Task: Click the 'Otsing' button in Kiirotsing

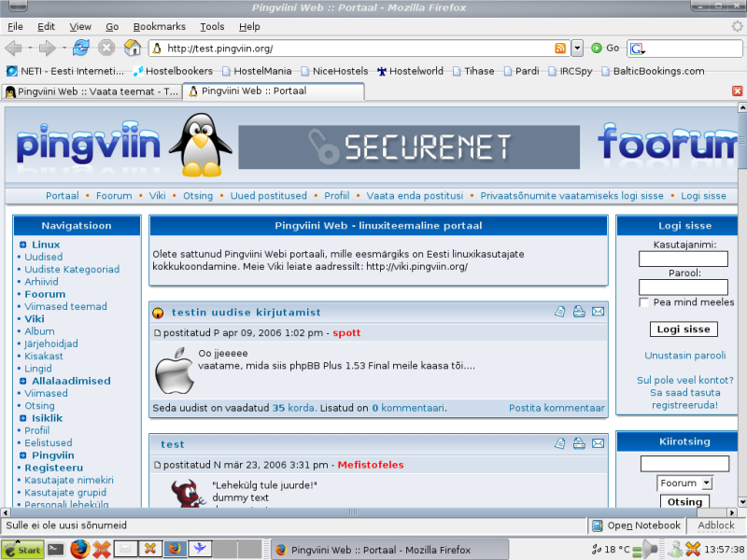Action: pyautogui.click(x=684, y=501)
